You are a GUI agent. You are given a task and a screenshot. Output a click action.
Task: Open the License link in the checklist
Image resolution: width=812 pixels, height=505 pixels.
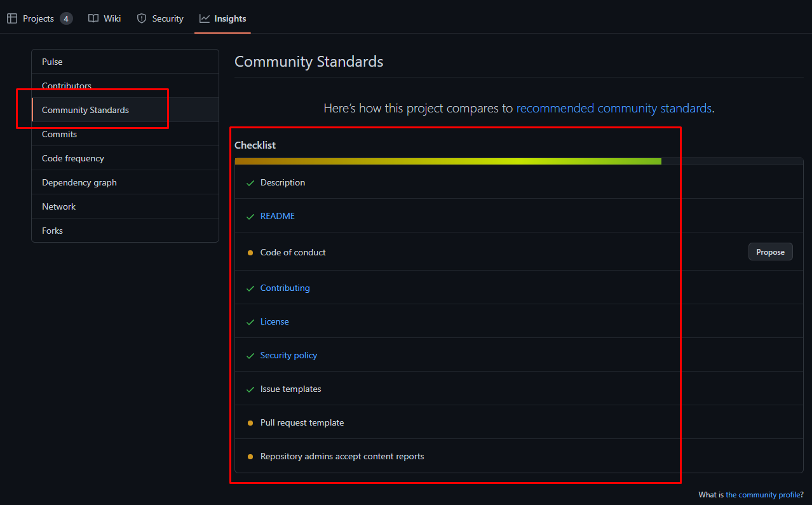[274, 321]
